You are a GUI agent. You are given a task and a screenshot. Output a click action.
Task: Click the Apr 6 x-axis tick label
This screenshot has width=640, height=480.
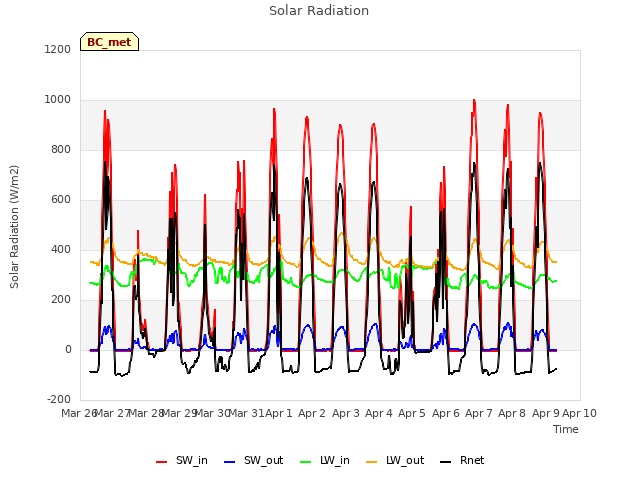(x=446, y=413)
